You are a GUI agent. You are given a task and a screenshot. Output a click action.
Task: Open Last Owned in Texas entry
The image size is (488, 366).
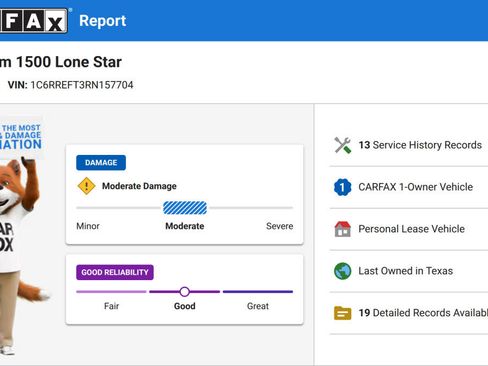[409, 271]
